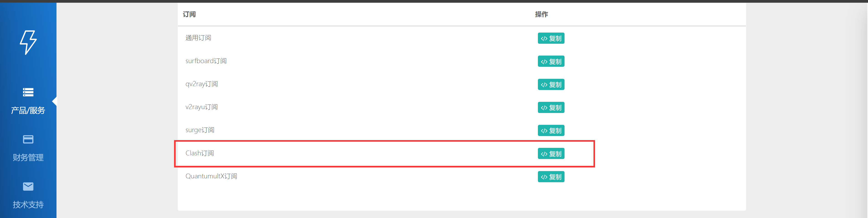
Task: Click the 财务管理 credit card icon
Action: (28, 139)
